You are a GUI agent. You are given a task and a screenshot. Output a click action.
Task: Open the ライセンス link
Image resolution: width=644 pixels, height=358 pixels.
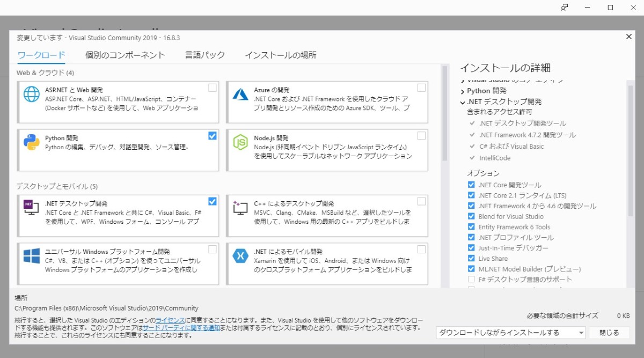(170, 319)
